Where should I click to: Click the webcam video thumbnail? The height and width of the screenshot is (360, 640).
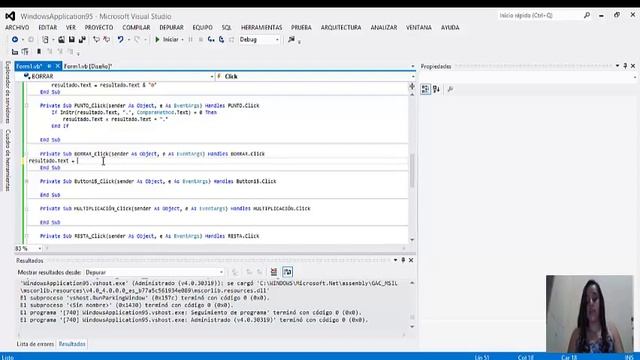click(590, 313)
